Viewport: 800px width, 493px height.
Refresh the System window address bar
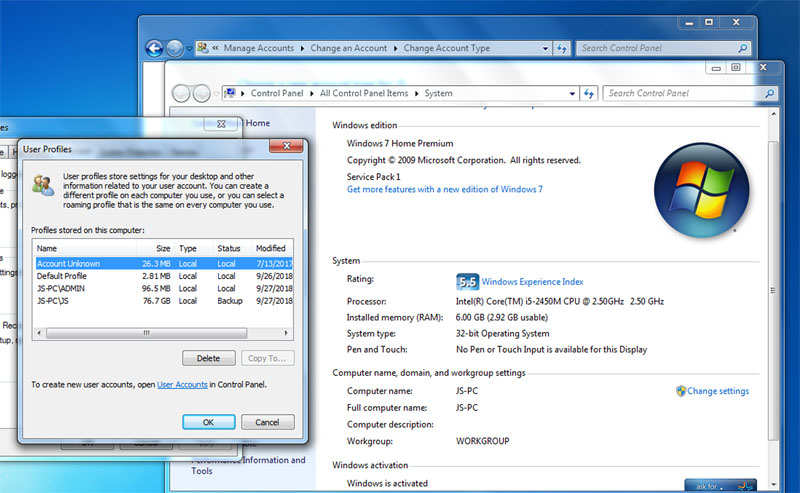pyautogui.click(x=589, y=93)
